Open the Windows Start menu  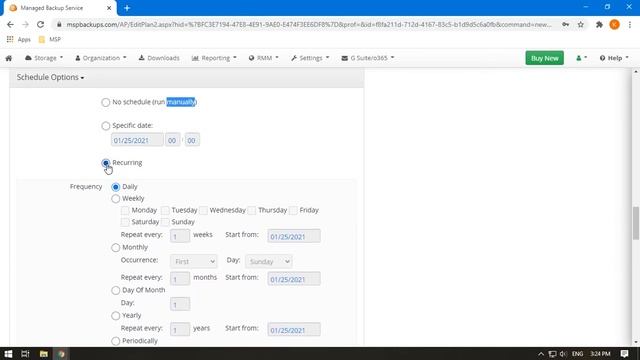(8, 353)
